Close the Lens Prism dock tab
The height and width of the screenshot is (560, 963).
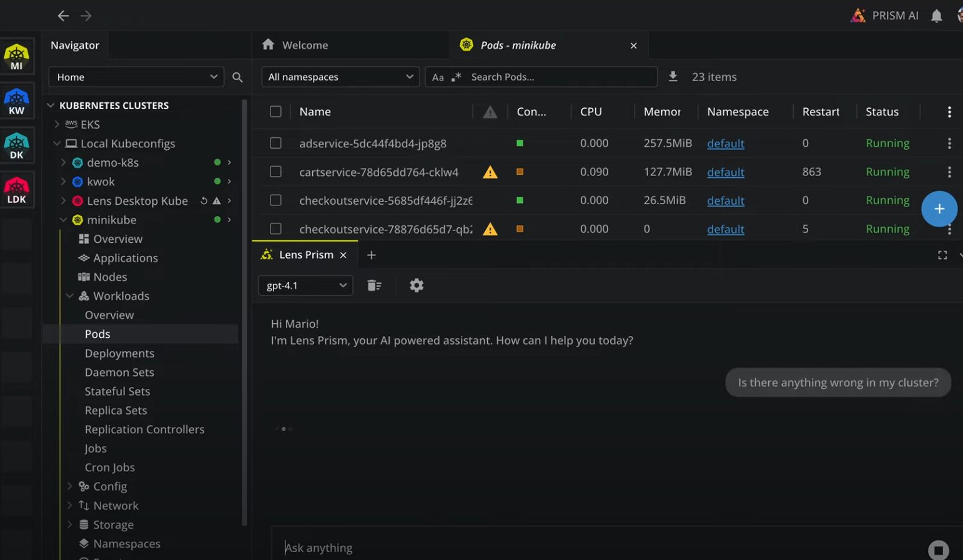click(343, 255)
